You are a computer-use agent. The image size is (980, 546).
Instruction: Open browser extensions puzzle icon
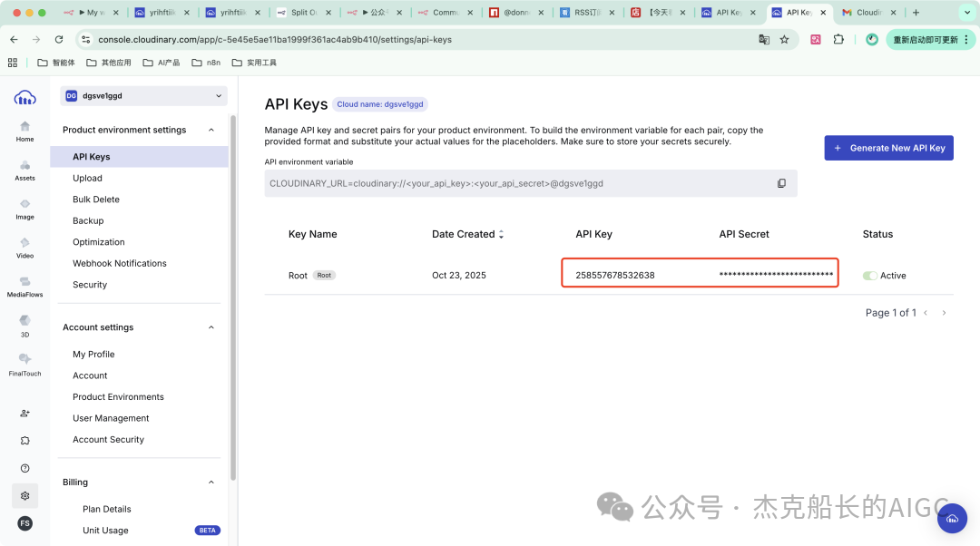point(838,39)
